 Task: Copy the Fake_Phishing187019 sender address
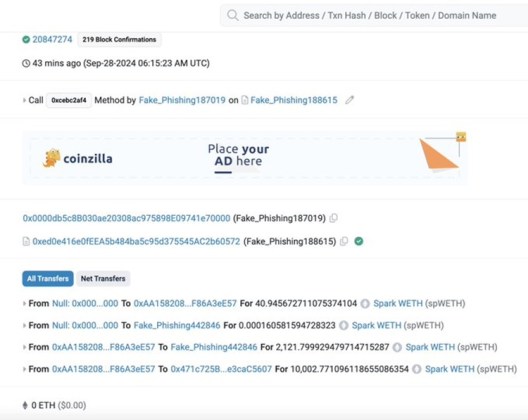tap(334, 218)
